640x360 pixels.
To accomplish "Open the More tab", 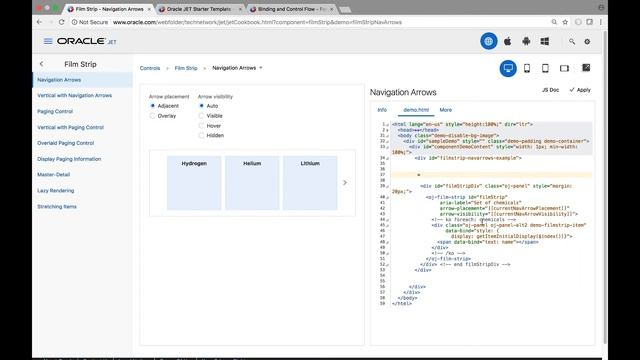I will (446, 110).
